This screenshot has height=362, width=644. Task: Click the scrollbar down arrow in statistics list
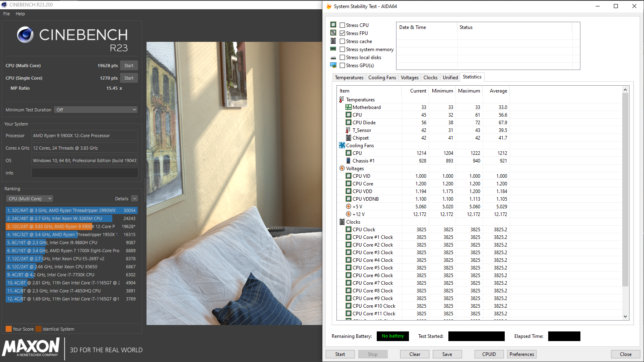coord(625,317)
